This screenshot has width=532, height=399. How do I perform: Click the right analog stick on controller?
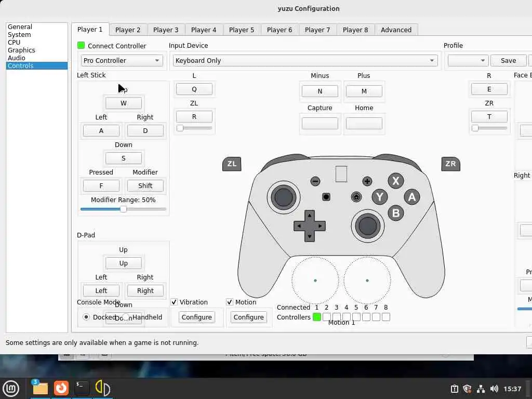click(x=367, y=225)
